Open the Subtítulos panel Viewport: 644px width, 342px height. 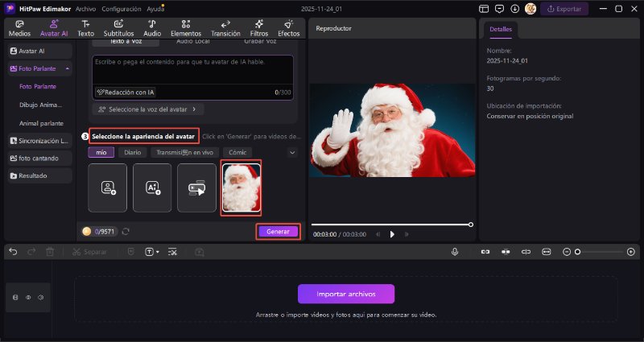tap(118, 28)
